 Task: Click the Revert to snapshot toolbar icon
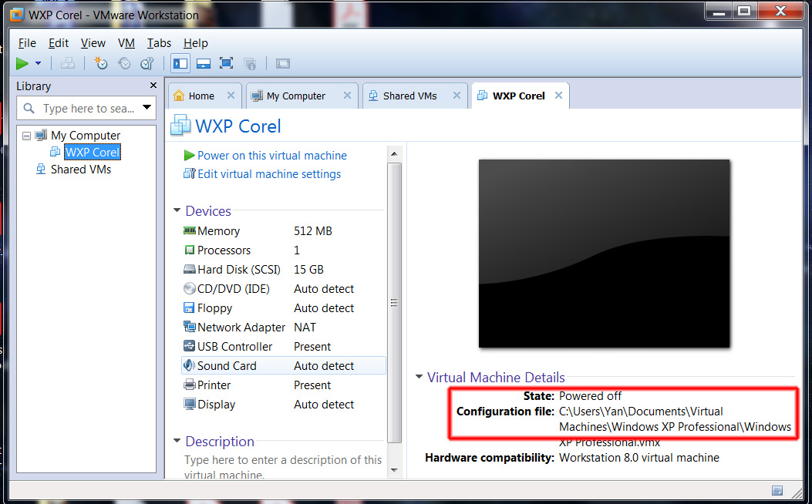(124, 64)
